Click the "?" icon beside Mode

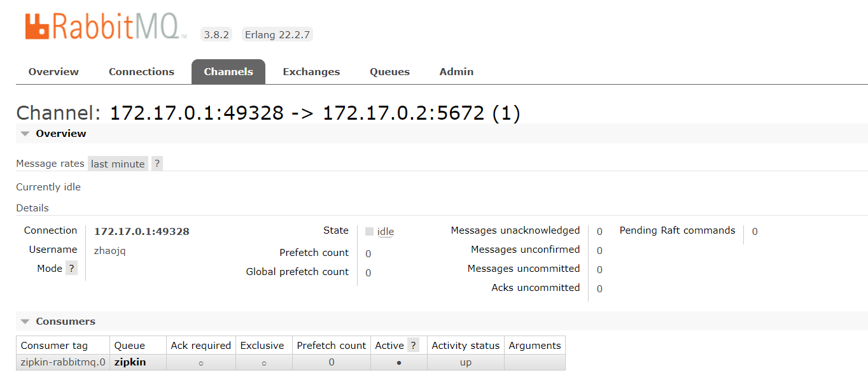click(x=70, y=268)
